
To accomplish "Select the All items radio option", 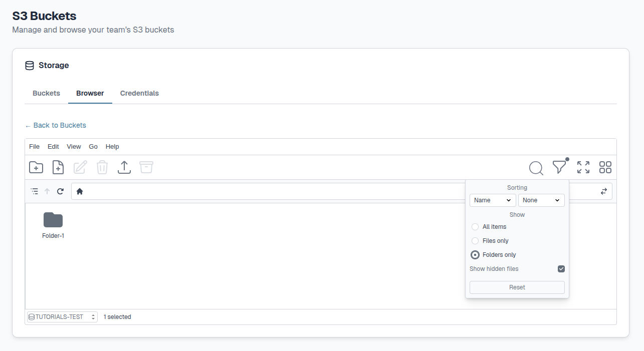I will [x=475, y=227].
